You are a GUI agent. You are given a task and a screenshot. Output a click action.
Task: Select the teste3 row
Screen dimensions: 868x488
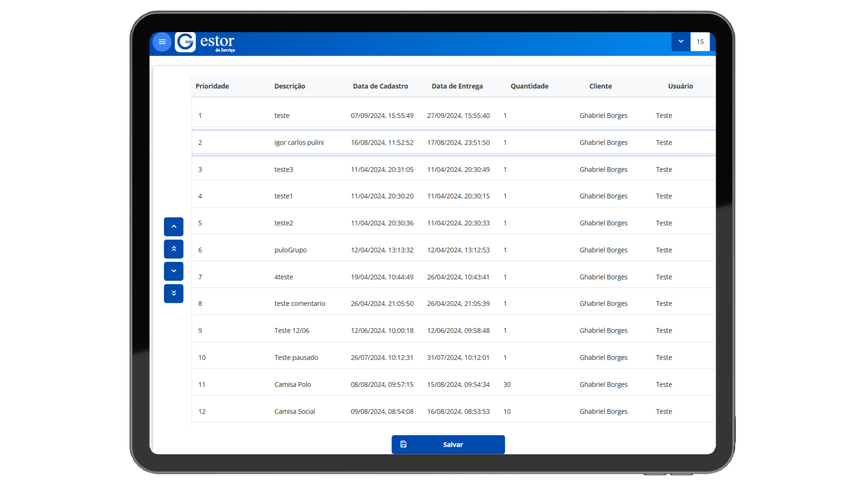pyautogui.click(x=453, y=169)
